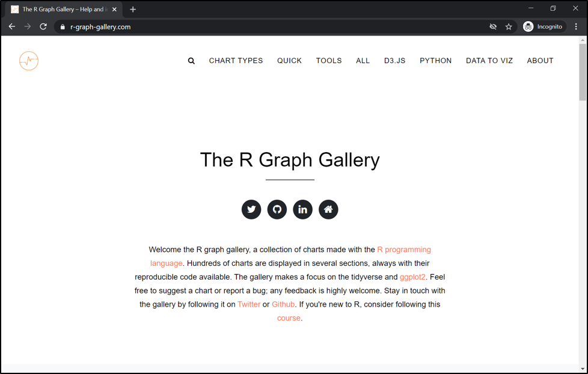This screenshot has width=588, height=374.
Task: Open the TOOLS menu item
Action: point(329,61)
